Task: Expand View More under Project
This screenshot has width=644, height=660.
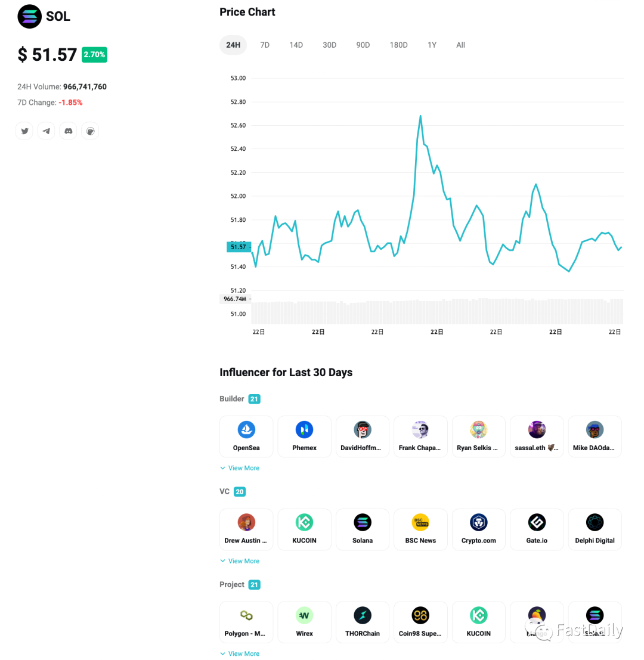Action: click(240, 653)
